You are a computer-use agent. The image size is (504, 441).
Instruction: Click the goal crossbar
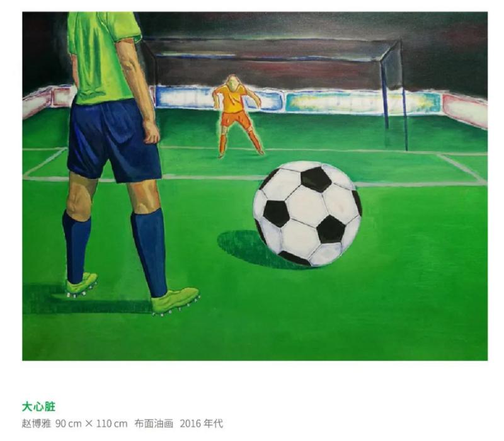[x=272, y=42]
